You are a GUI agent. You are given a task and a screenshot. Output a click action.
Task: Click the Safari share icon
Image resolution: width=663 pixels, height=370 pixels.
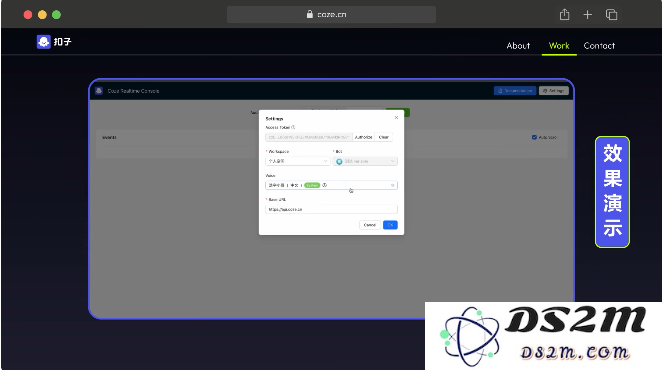pyautogui.click(x=564, y=15)
